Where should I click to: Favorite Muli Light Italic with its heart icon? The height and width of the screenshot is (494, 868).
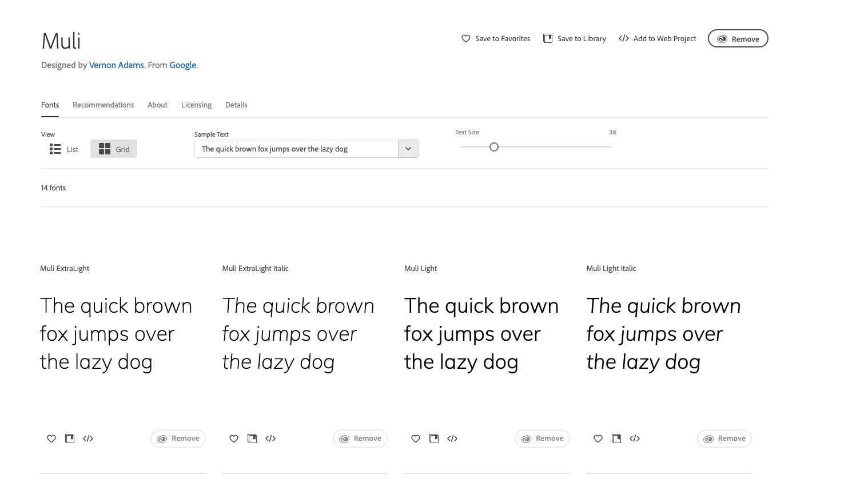[598, 439]
